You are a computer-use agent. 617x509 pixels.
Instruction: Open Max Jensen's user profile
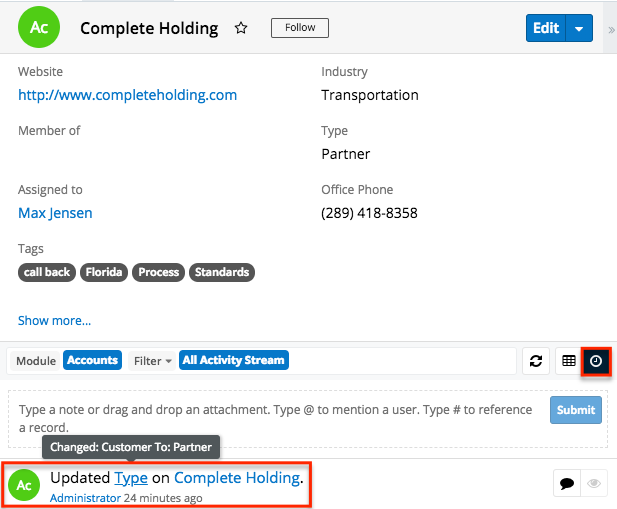[55, 213]
